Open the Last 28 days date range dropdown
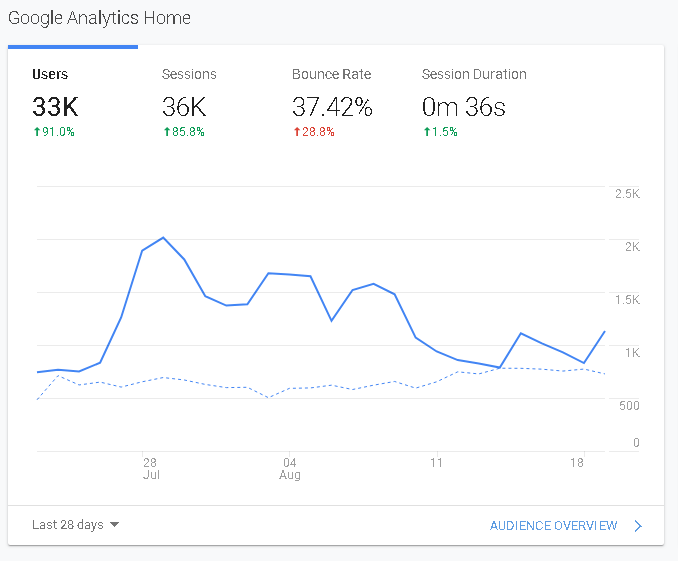678x561 pixels. point(76,525)
